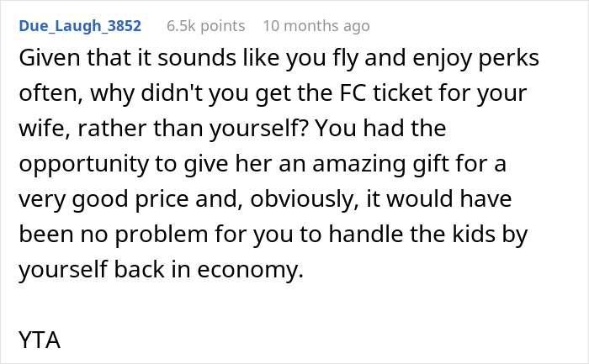Open the '10 months ago' timestamp permalink

pos(316,26)
